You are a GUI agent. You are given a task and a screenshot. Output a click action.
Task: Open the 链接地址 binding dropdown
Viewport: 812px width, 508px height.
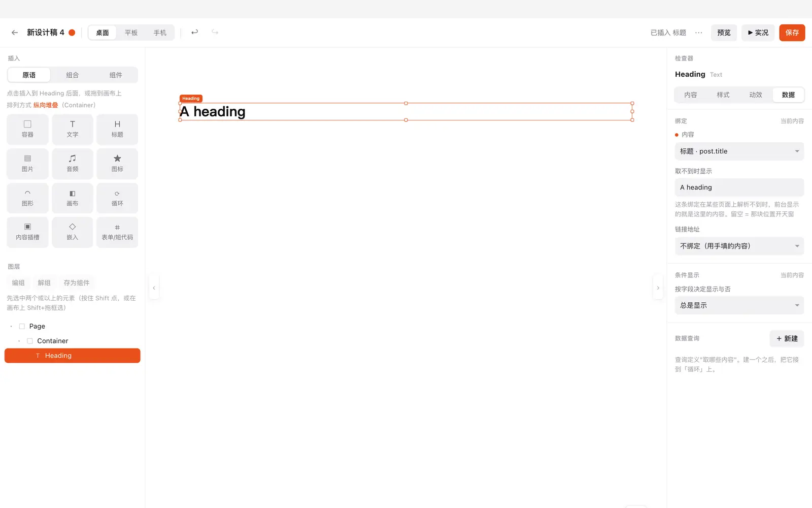739,246
